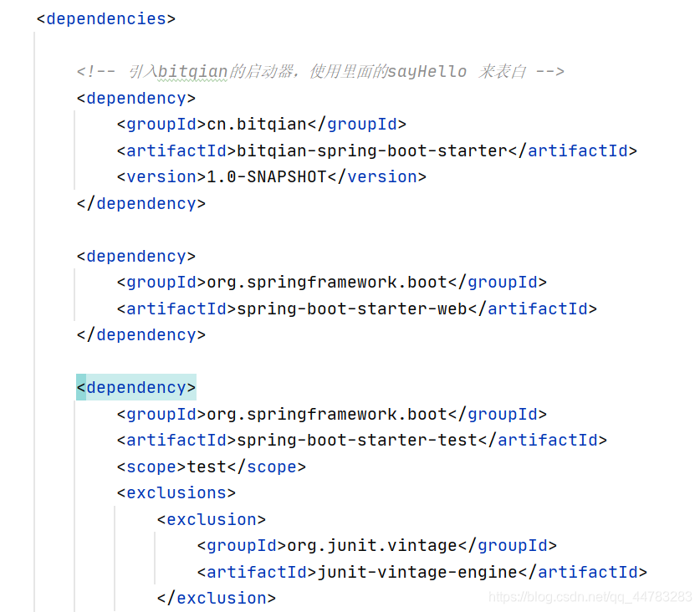Click the highlighted dependency opening tag
The height and width of the screenshot is (612, 700).
136,387
